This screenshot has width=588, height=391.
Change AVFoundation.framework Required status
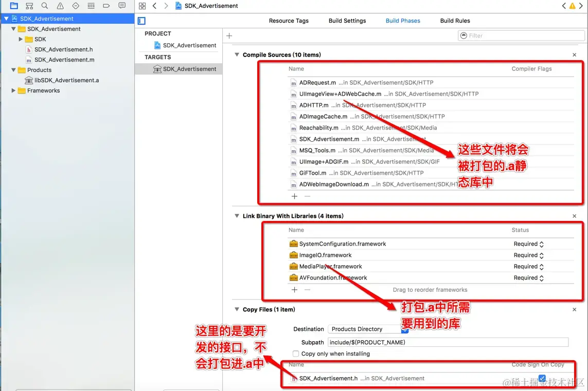(x=528, y=277)
